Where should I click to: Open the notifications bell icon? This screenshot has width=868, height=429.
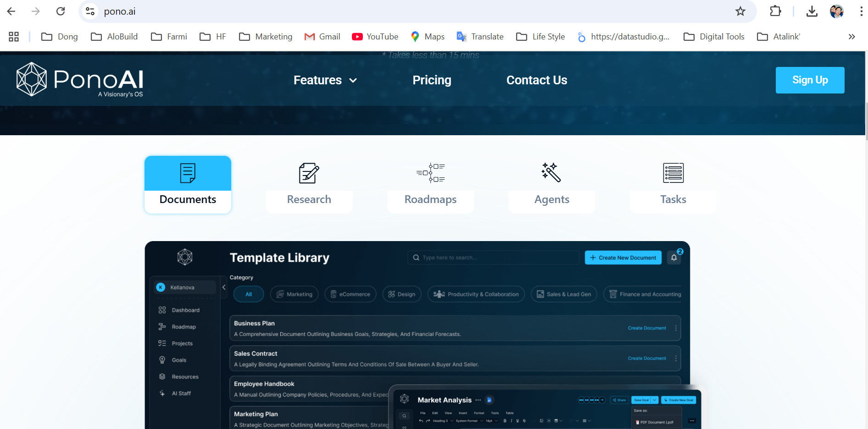(x=674, y=258)
